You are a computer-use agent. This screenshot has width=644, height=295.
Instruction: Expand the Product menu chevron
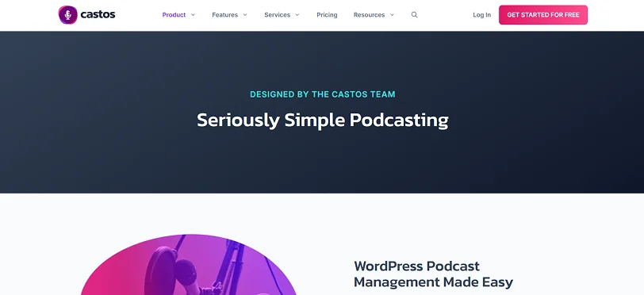point(193,15)
